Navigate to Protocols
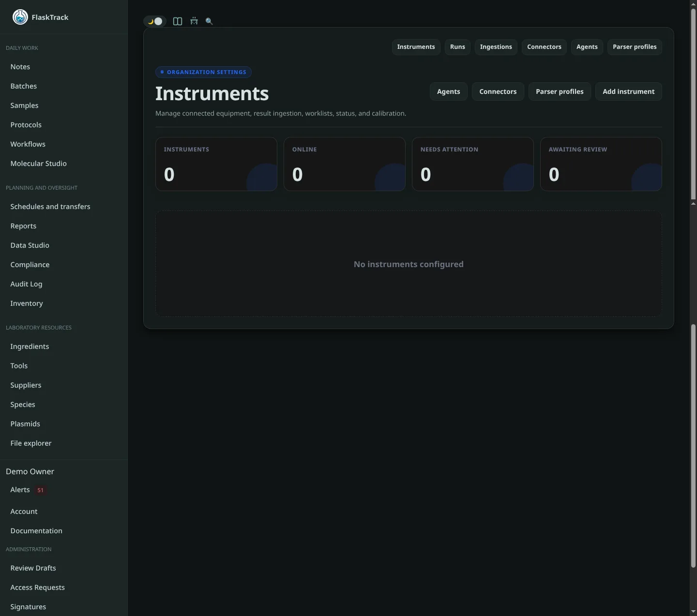Screen dimensions: 697x616 coord(26,125)
